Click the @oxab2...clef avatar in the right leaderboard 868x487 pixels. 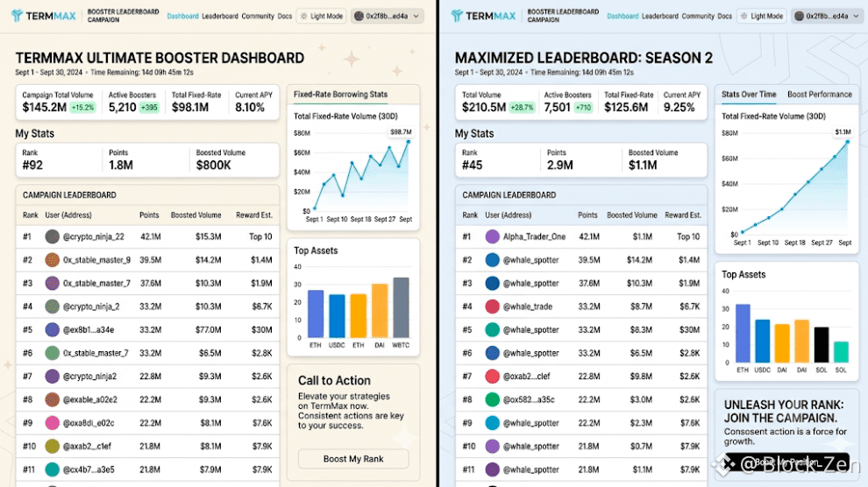point(492,376)
